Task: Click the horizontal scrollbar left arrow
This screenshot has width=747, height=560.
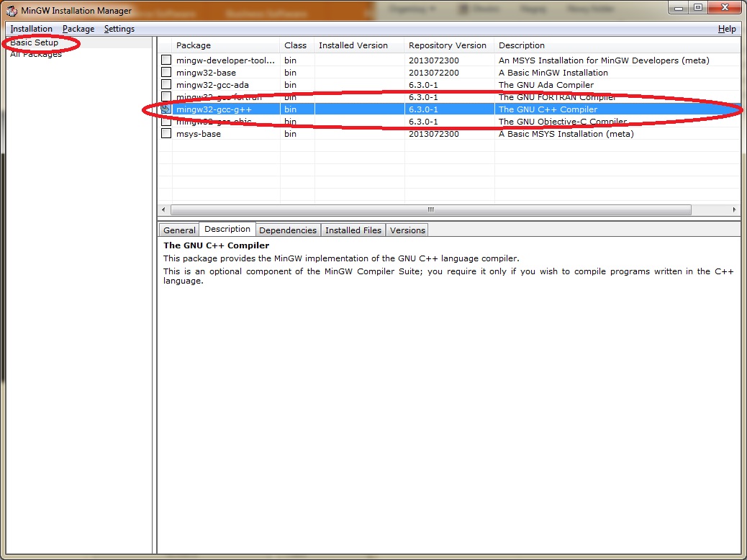Action: [163, 209]
